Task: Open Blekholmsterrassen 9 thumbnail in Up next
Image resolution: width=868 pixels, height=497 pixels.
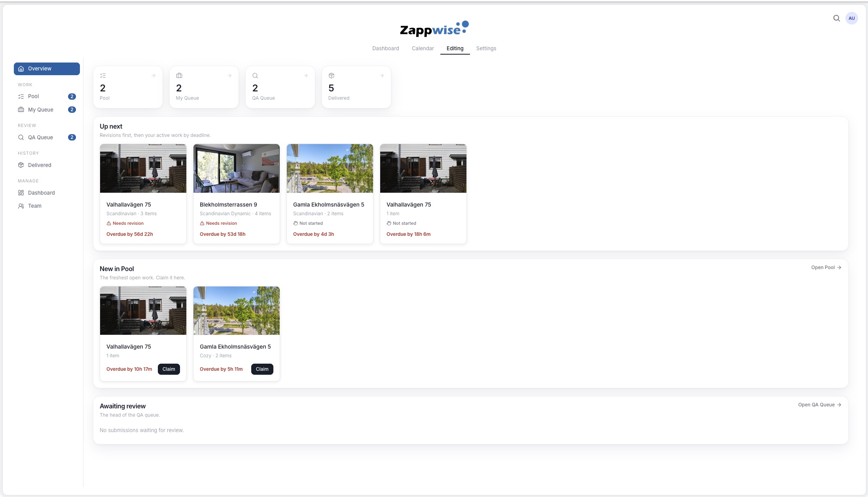Action: 237,168
